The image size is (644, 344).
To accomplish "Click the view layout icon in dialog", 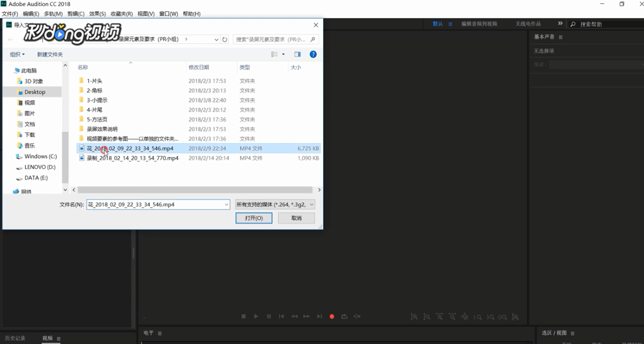I will tap(274, 54).
